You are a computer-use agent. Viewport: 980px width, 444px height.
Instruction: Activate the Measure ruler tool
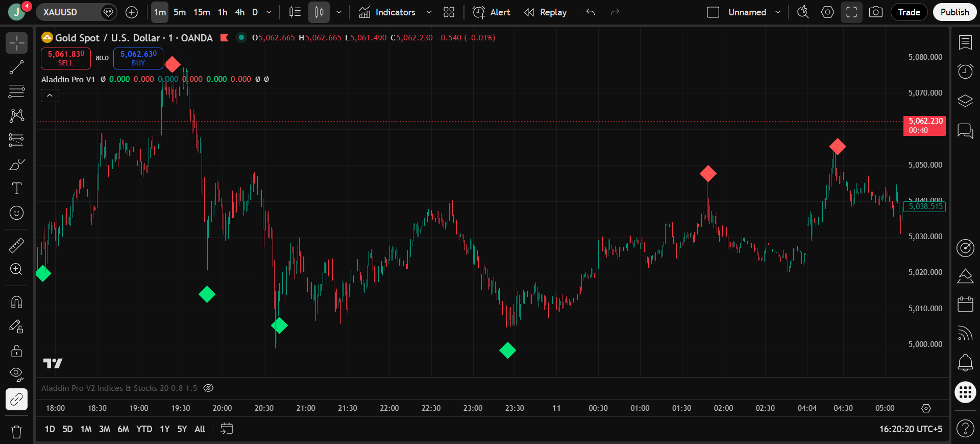click(x=16, y=246)
